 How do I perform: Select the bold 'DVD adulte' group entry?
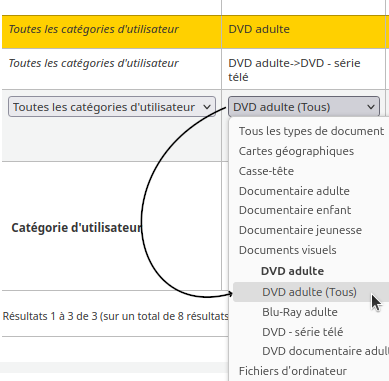[292, 271]
